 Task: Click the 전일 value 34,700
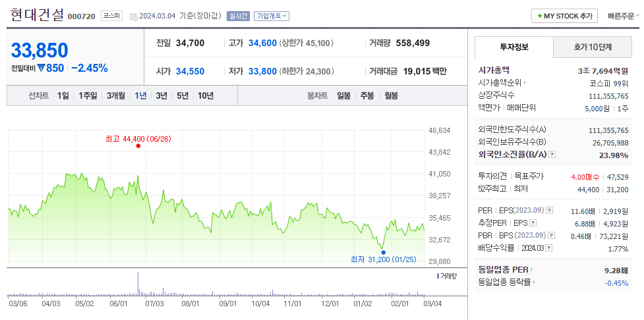coord(190,43)
